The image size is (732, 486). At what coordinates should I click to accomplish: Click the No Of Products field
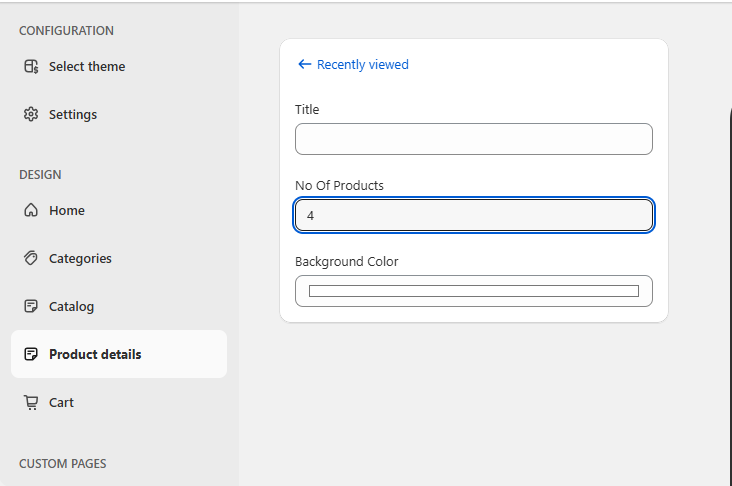click(x=474, y=215)
